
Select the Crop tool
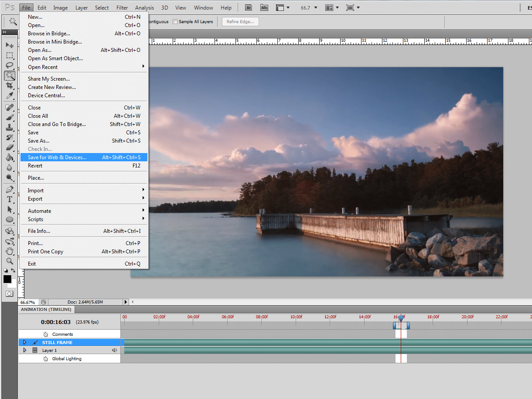9,85
